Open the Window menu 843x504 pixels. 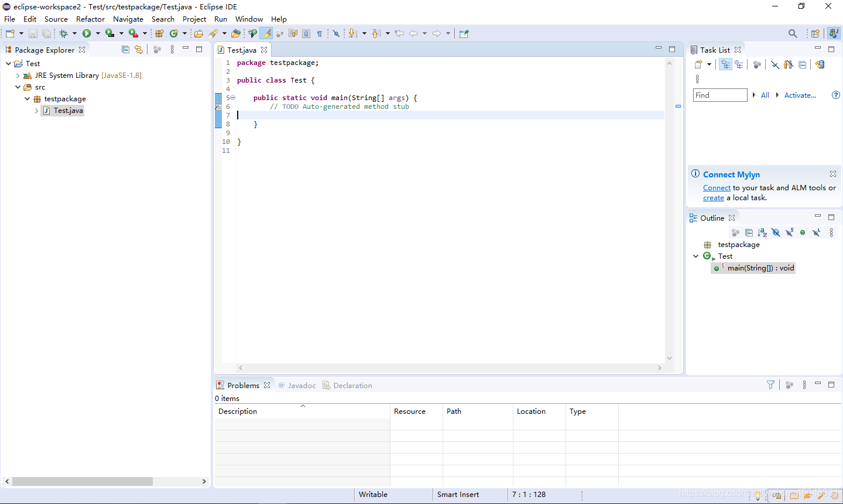tap(249, 19)
